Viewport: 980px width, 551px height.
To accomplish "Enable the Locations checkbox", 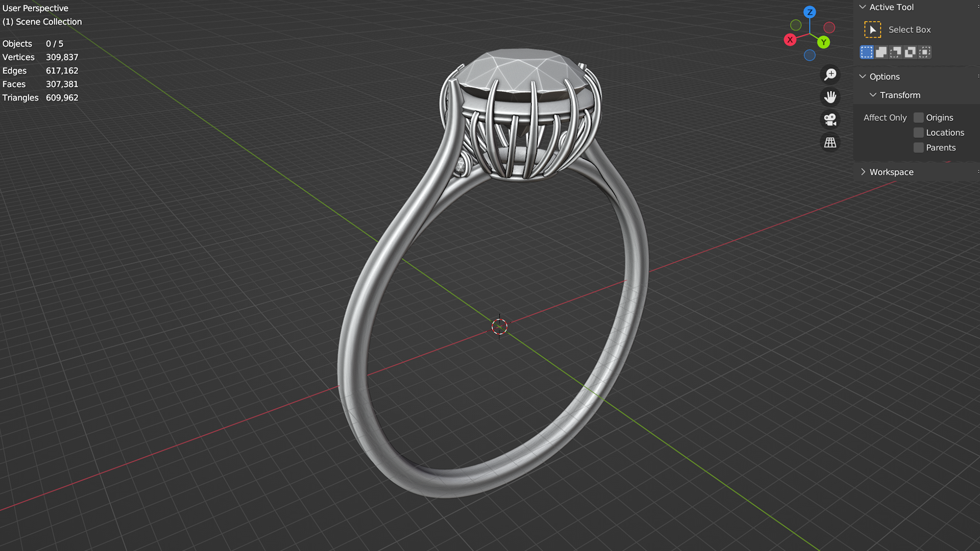I will tap(919, 133).
